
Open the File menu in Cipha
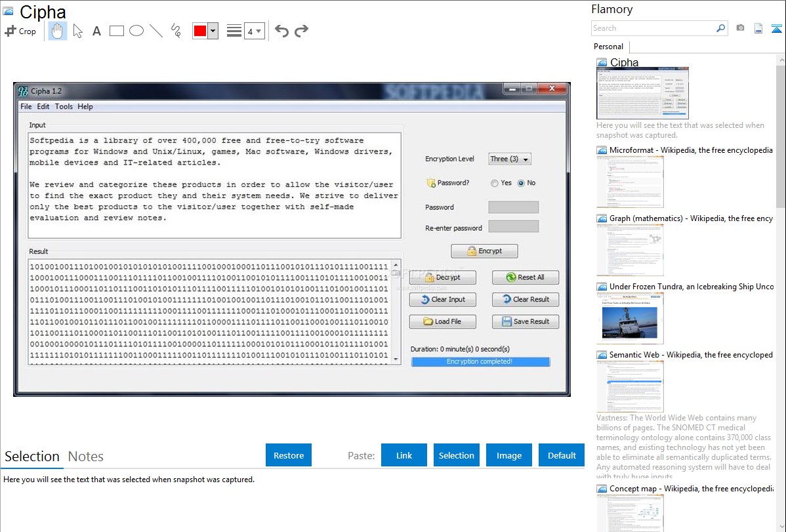(x=26, y=106)
